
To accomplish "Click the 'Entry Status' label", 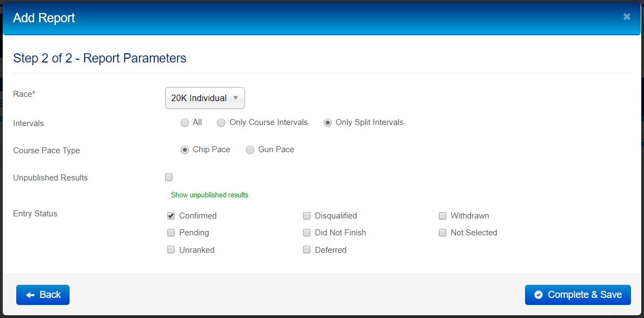I will click(35, 214).
